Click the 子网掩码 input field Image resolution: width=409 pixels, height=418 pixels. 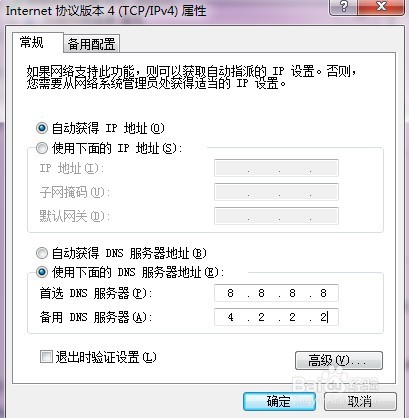(276, 192)
